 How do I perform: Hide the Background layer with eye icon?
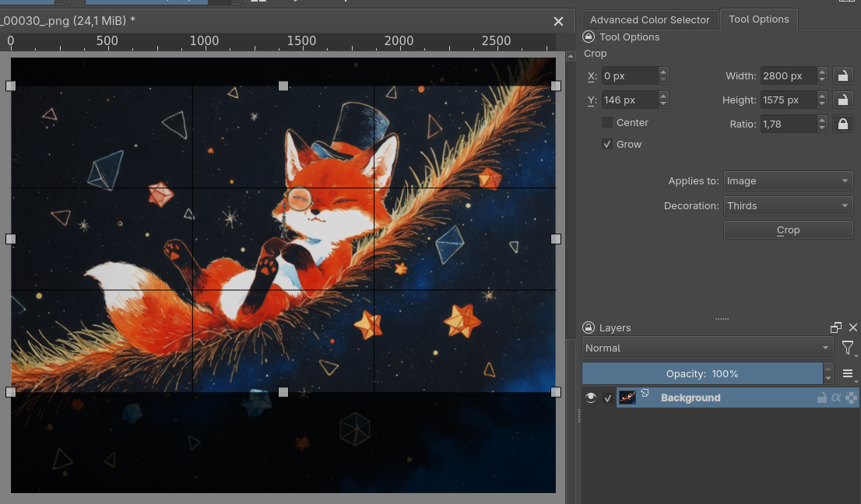pos(591,397)
